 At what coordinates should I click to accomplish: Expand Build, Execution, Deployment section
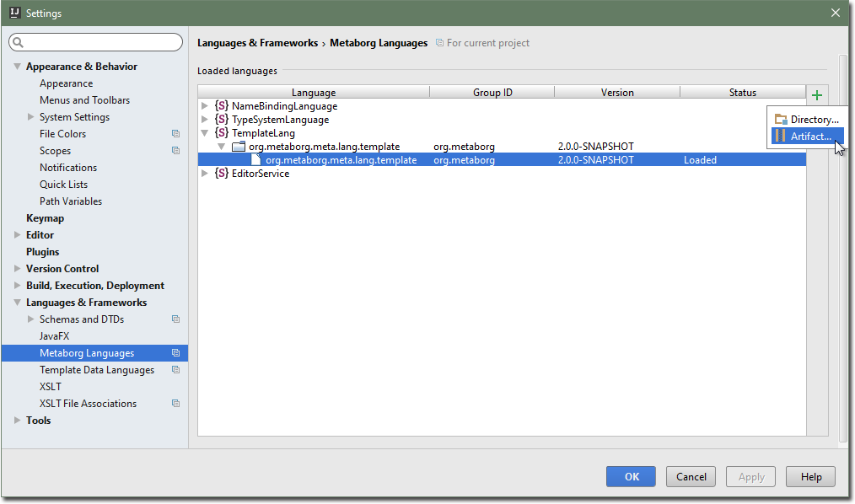18,286
